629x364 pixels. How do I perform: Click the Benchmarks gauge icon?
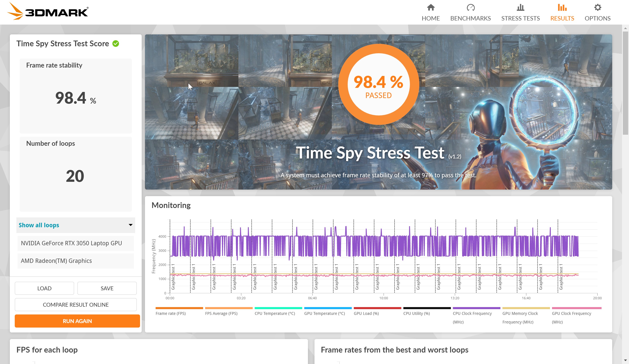pos(471,8)
